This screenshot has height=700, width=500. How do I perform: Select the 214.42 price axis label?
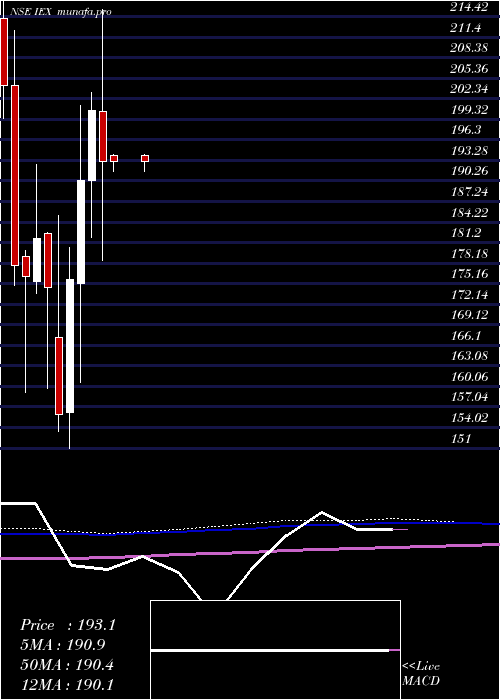[469, 7]
